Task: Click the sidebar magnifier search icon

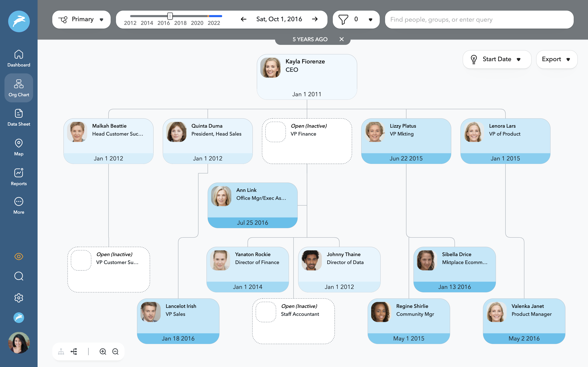Action: point(19,276)
